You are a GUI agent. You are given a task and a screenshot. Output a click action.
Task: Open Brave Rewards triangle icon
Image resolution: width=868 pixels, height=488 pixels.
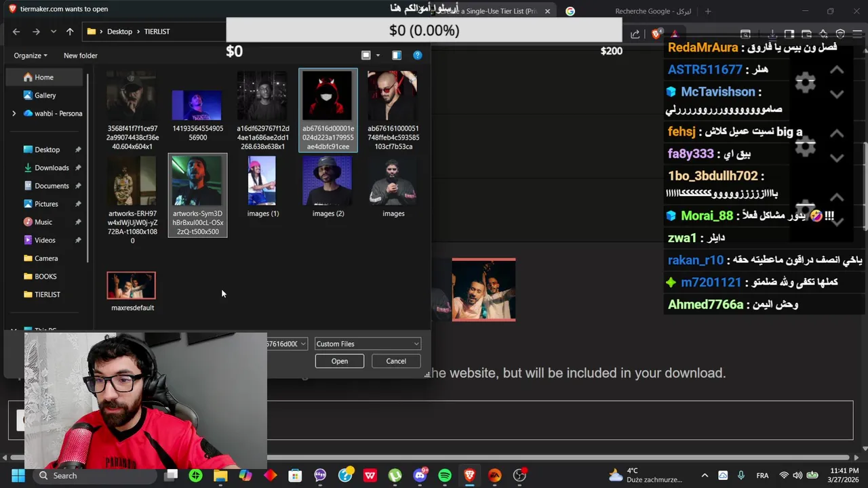[674, 34]
